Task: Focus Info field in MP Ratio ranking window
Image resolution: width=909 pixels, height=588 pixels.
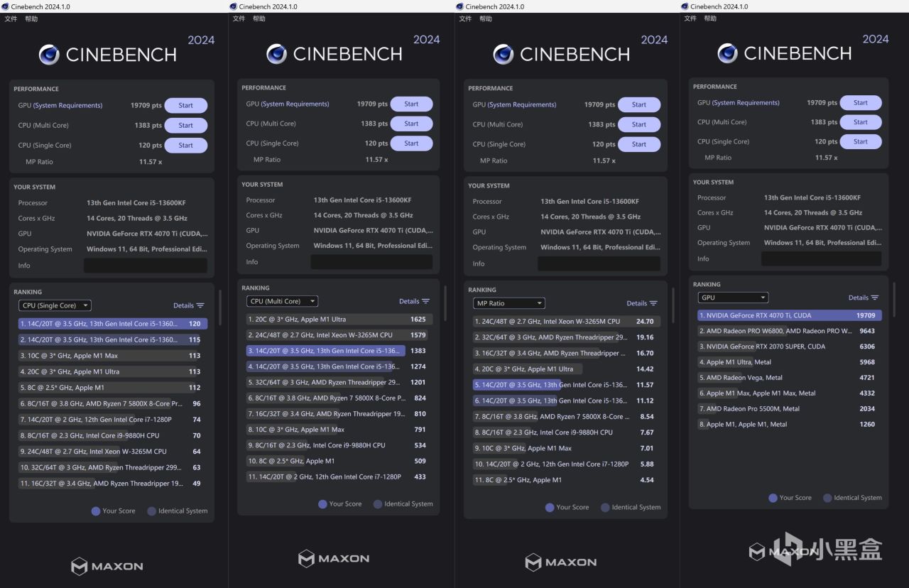Action: 599,263
